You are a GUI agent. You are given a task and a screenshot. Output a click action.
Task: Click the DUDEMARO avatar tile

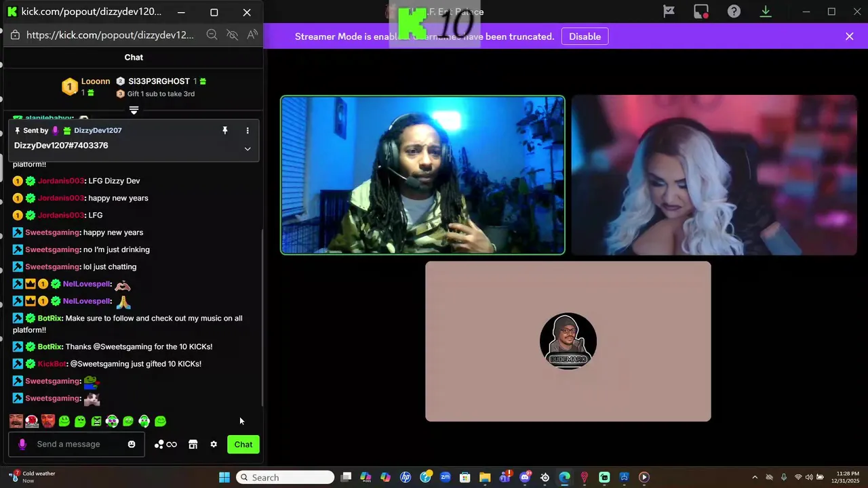click(568, 341)
